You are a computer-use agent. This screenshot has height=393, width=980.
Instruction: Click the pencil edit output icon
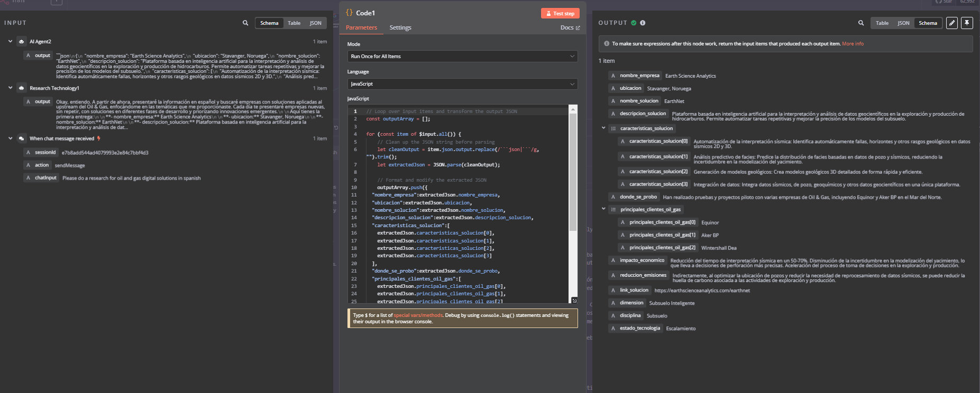952,23
